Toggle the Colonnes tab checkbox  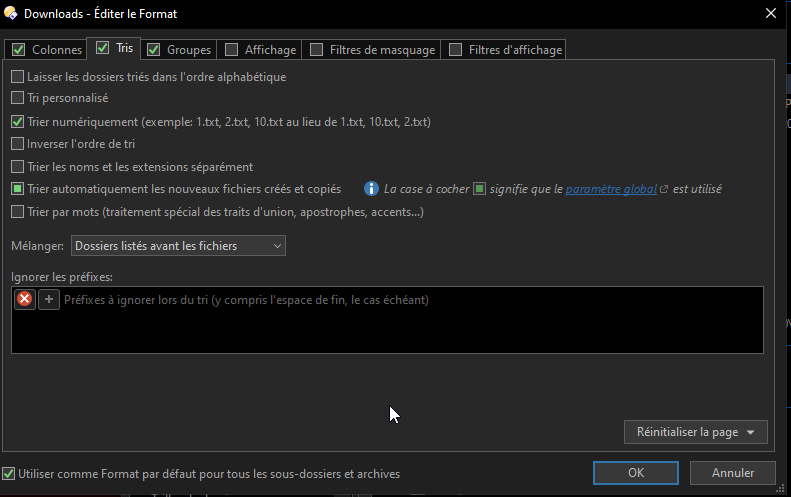coord(18,49)
